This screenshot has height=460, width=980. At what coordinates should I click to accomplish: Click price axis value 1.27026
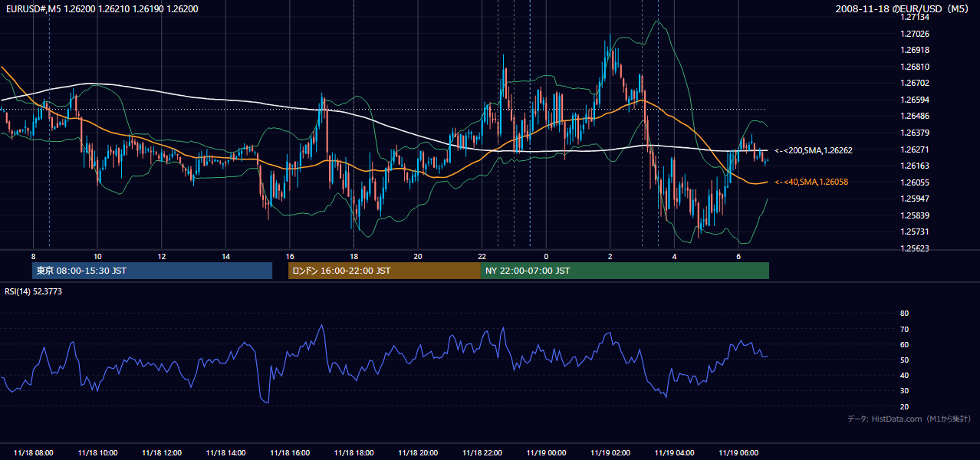pyautogui.click(x=914, y=34)
